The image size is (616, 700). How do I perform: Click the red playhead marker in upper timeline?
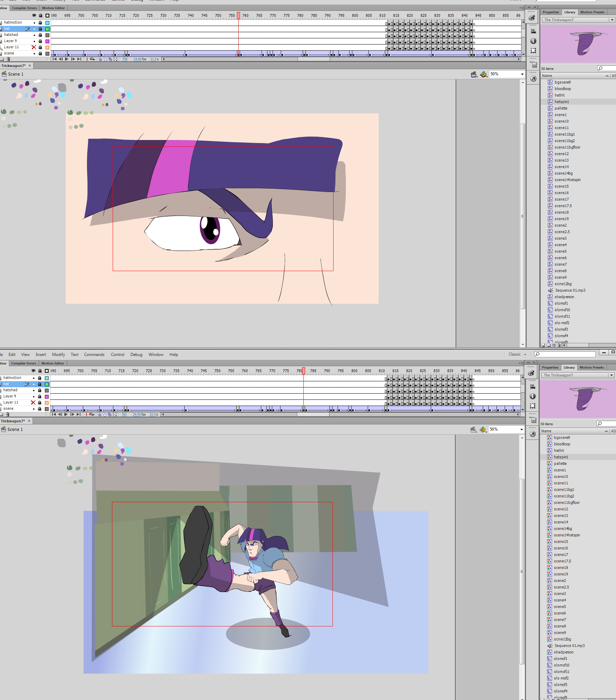coord(238,15)
